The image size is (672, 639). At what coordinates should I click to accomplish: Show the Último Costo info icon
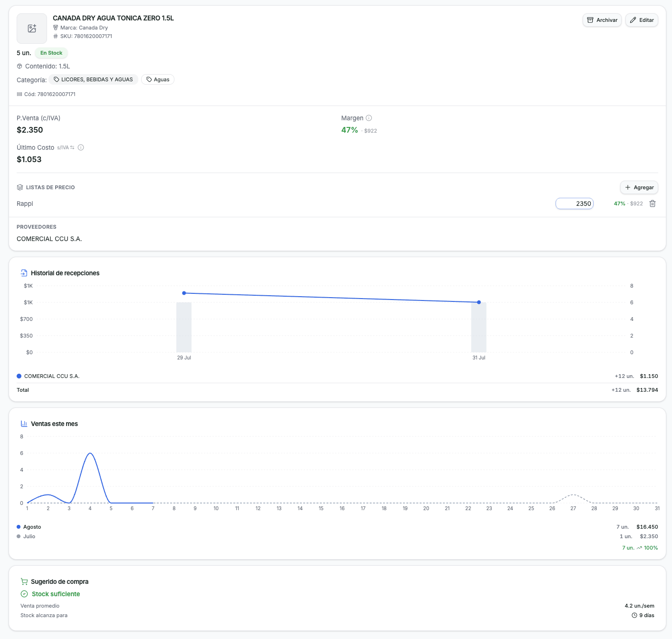(x=81, y=147)
